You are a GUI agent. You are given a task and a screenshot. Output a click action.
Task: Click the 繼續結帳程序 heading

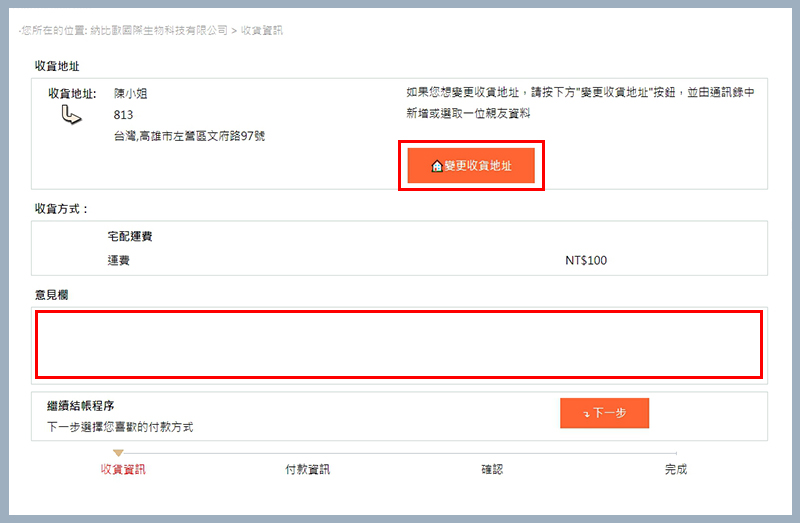point(81,406)
